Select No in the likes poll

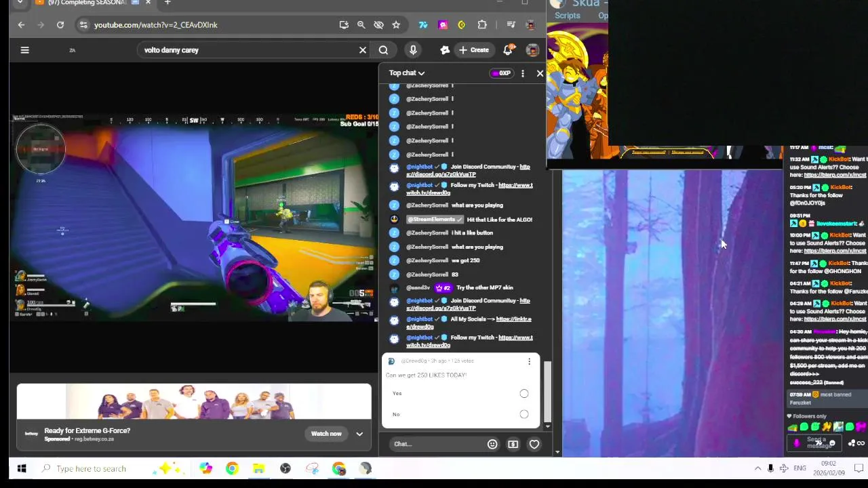[x=524, y=414]
